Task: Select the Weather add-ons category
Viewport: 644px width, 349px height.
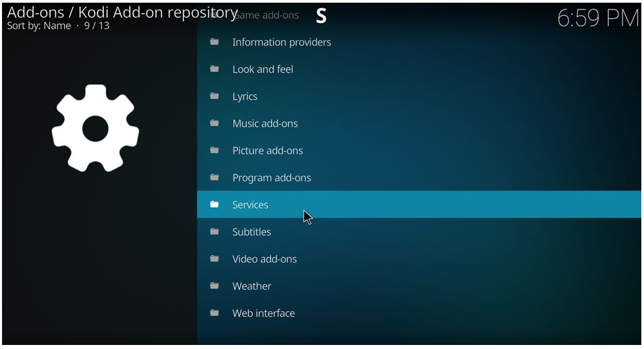Action: click(419, 286)
